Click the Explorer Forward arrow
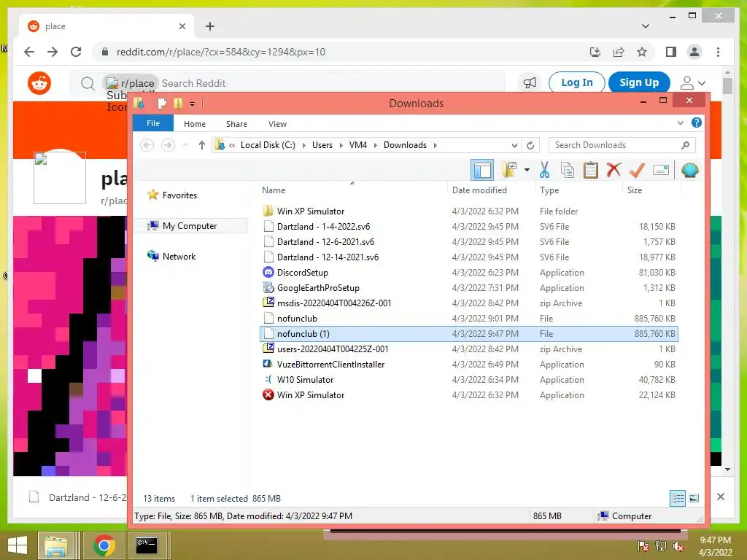The image size is (747, 560). click(x=168, y=145)
